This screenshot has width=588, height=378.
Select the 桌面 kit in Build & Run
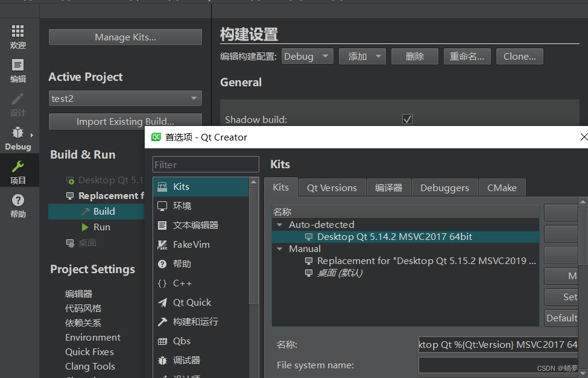coord(81,243)
